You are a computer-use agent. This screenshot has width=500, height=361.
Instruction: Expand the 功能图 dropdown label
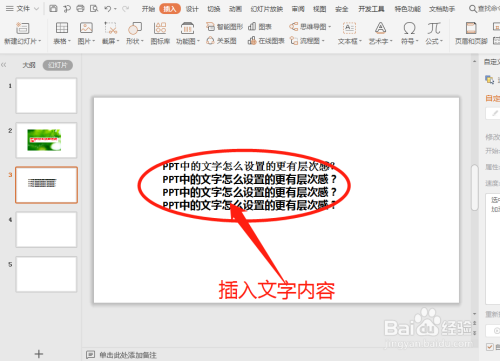pos(188,41)
